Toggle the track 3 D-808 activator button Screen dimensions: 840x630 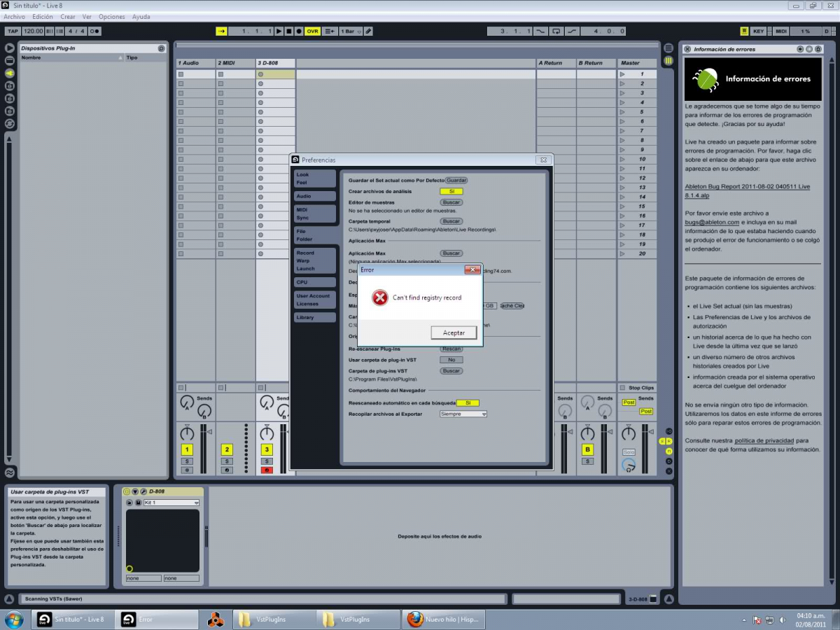pos(267,449)
